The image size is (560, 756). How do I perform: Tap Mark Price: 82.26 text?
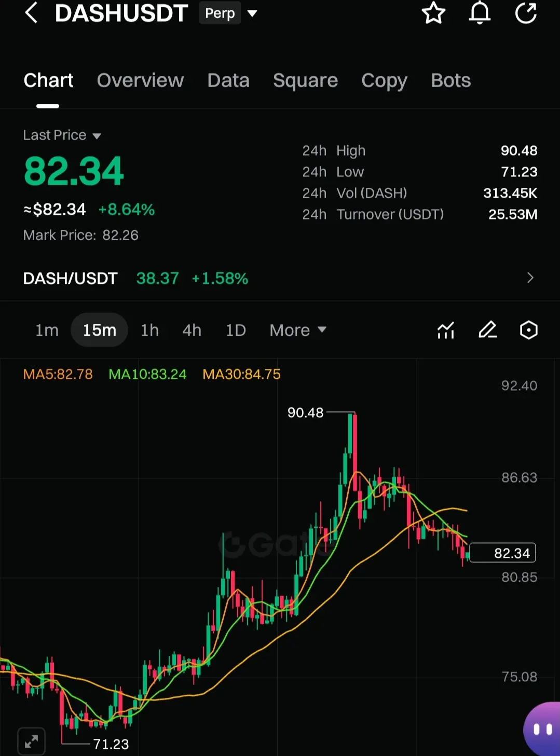(80, 235)
